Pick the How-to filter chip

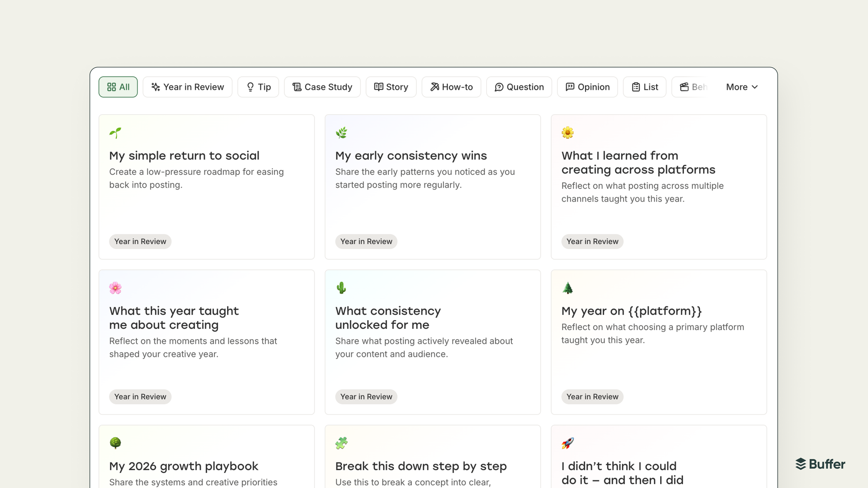click(x=451, y=87)
